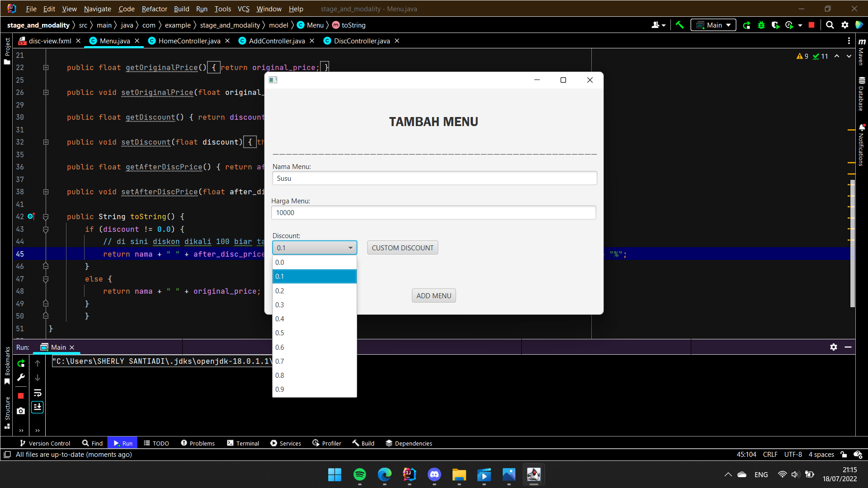Run with Coverage using shield icon
This screenshot has width=868, height=488.
pyautogui.click(x=776, y=25)
